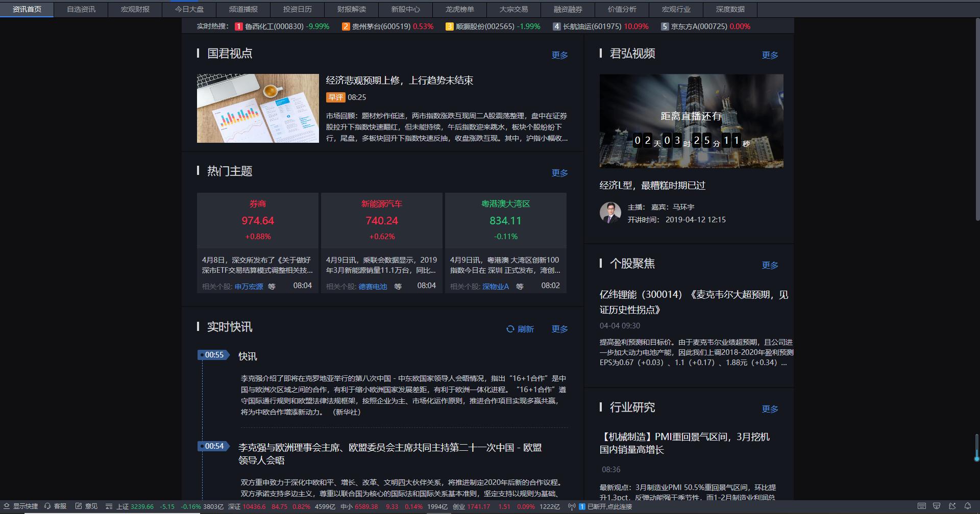Open the 德赛电池 related stock link

point(373,287)
